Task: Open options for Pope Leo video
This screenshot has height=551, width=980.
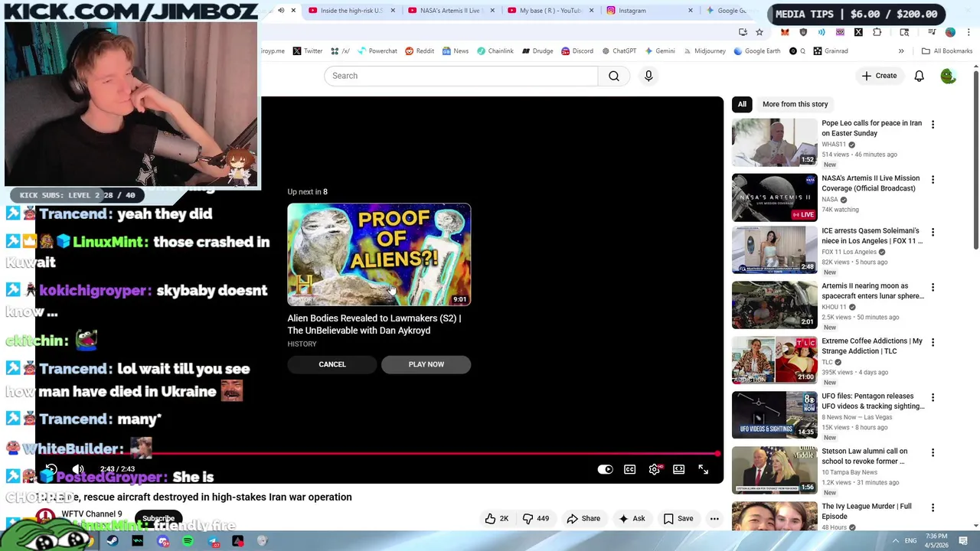Action: click(933, 124)
